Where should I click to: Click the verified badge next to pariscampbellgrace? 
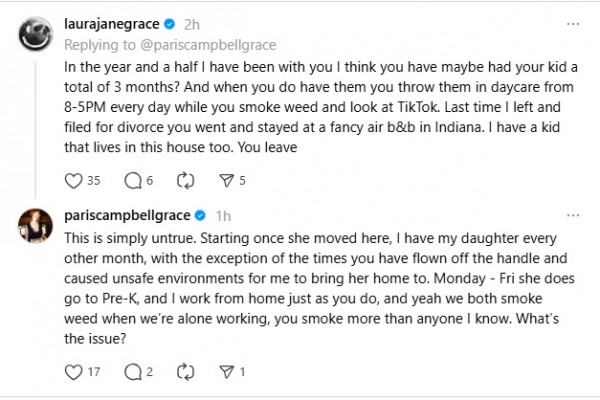(199, 214)
